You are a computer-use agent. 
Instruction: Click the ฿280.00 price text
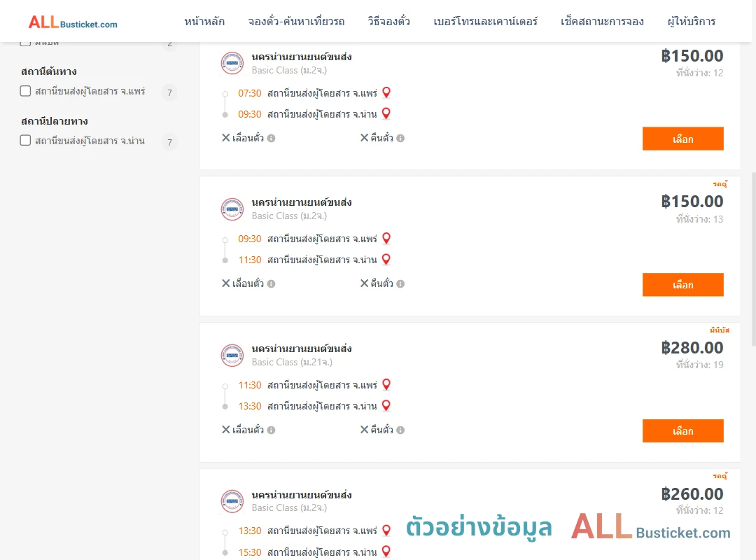692,348
